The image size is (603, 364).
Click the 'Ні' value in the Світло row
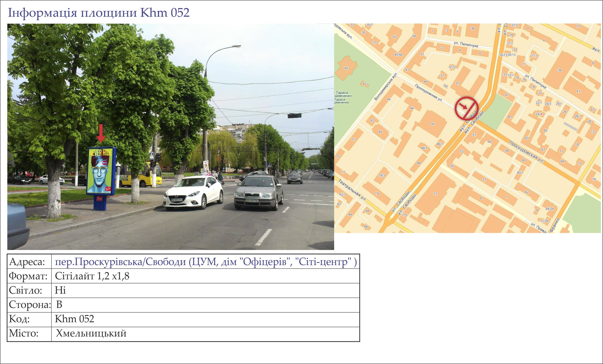click(60, 290)
